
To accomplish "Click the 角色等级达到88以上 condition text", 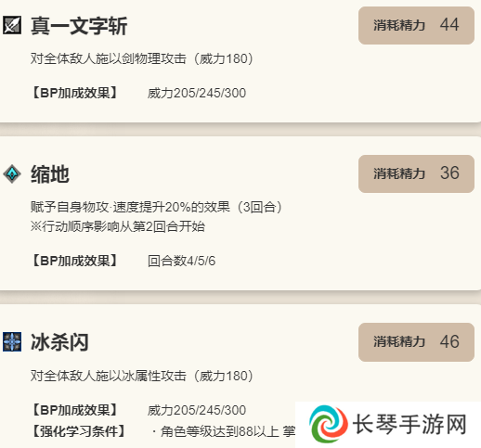I will point(220,431).
